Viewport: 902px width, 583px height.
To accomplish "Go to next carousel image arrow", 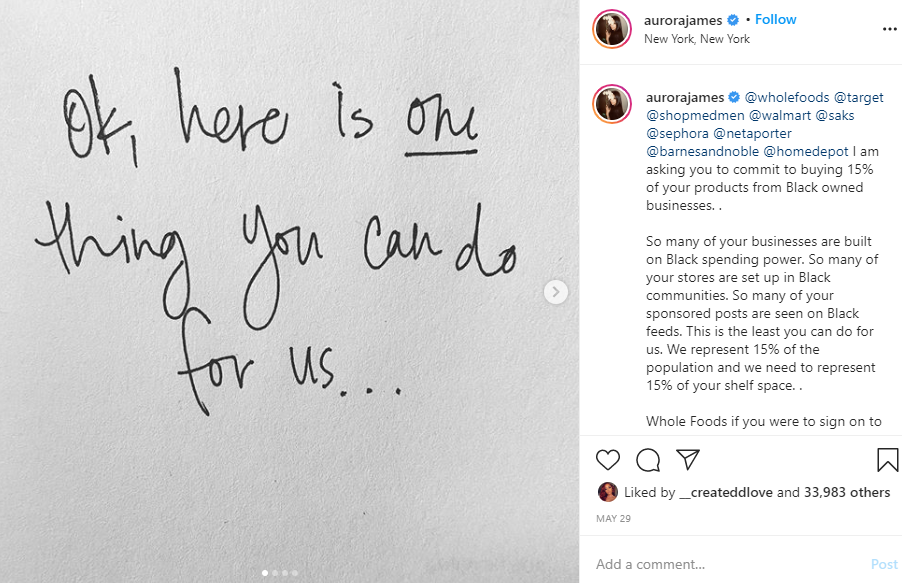I will point(557,292).
